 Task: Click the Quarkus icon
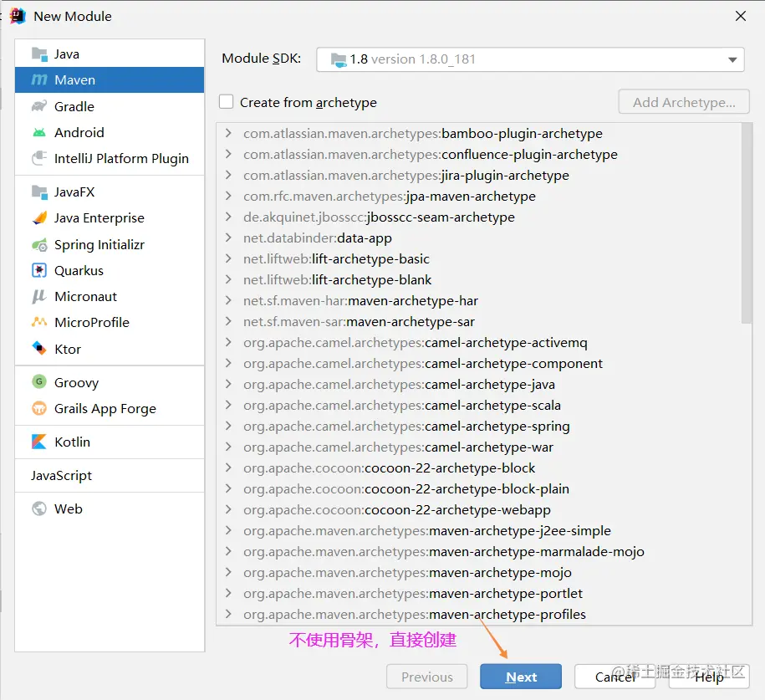pyautogui.click(x=39, y=270)
